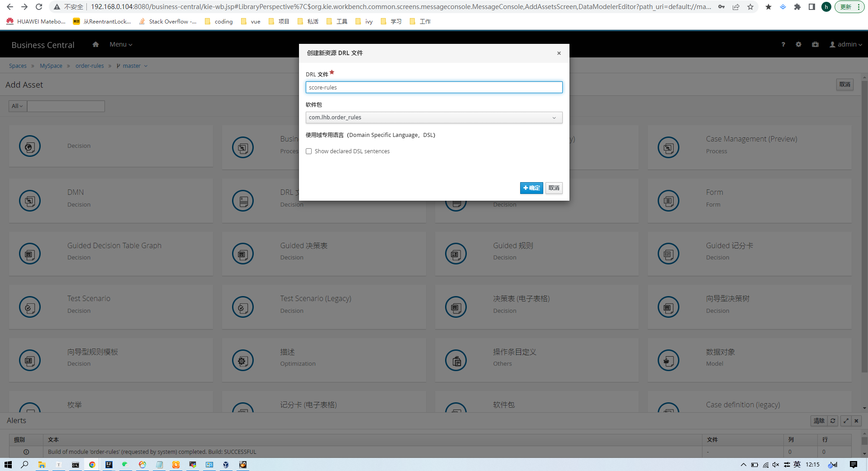This screenshot has height=471, width=868.
Task: Open the Menu in the navigation bar
Action: [121, 44]
